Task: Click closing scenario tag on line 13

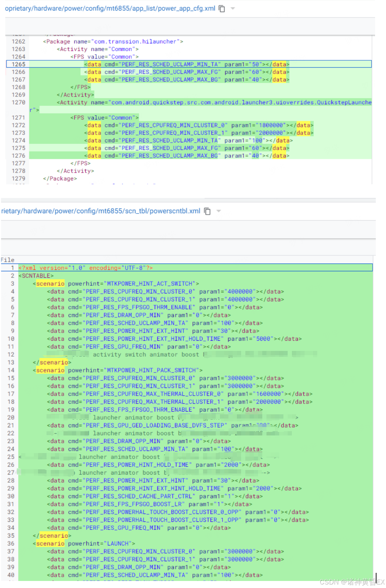Action: [52, 363]
